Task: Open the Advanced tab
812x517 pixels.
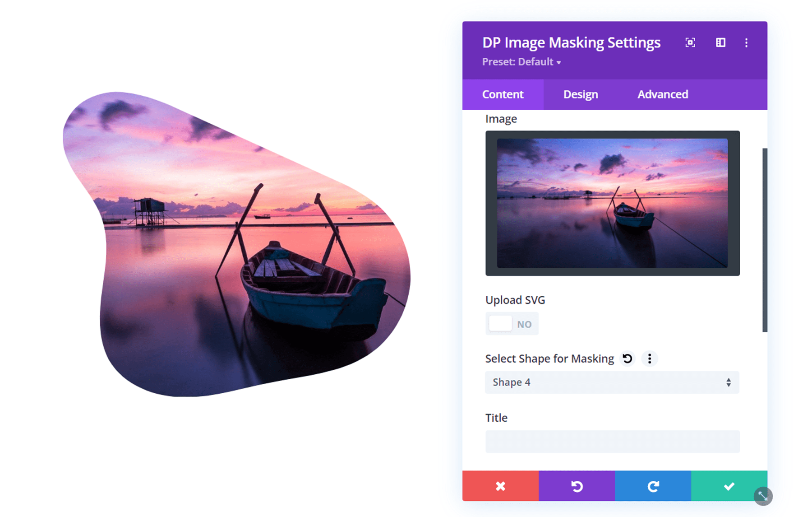Action: pyautogui.click(x=663, y=94)
